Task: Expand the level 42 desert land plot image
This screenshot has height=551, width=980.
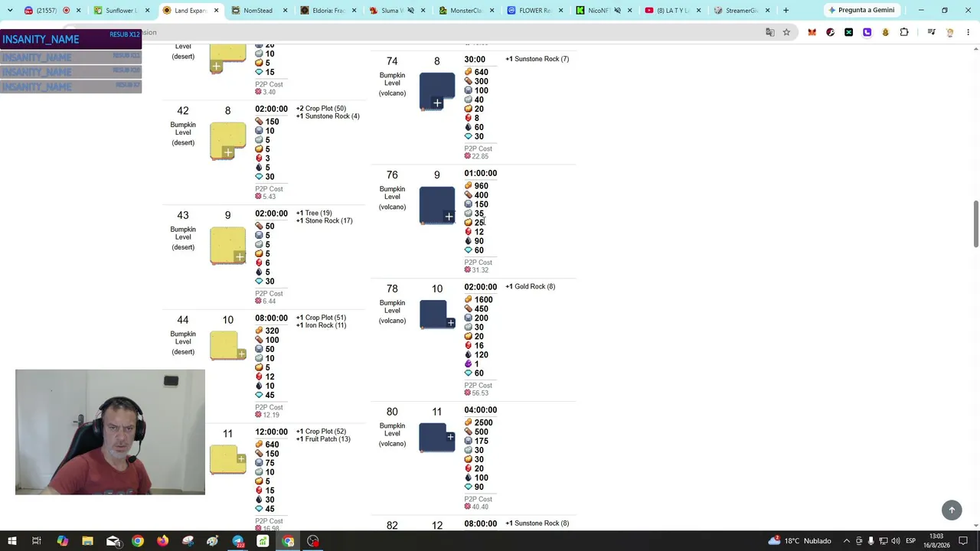Action: point(228,142)
